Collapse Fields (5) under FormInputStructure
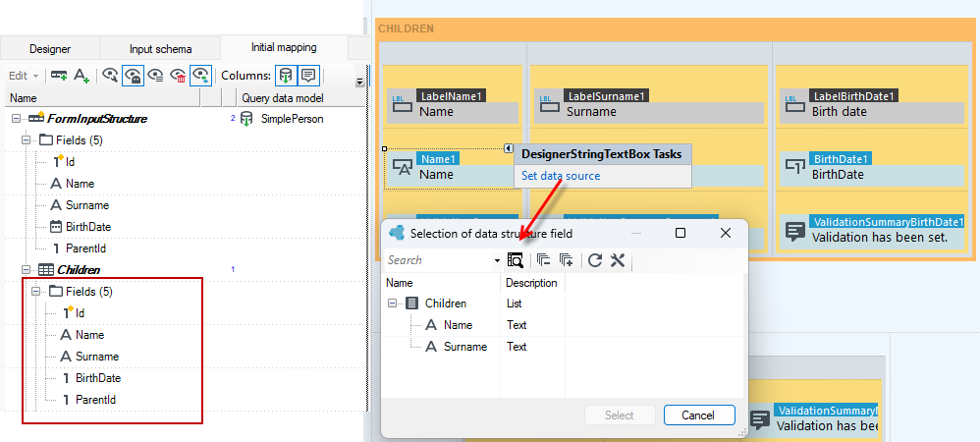Screen dimensions: 980x442 point(27,140)
